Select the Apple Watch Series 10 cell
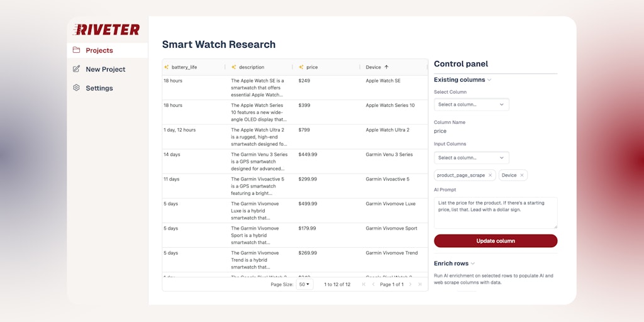644x322 pixels. pos(390,106)
